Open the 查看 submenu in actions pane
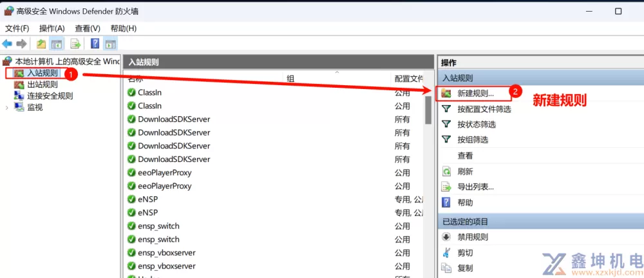The image size is (644, 278). coord(465,156)
